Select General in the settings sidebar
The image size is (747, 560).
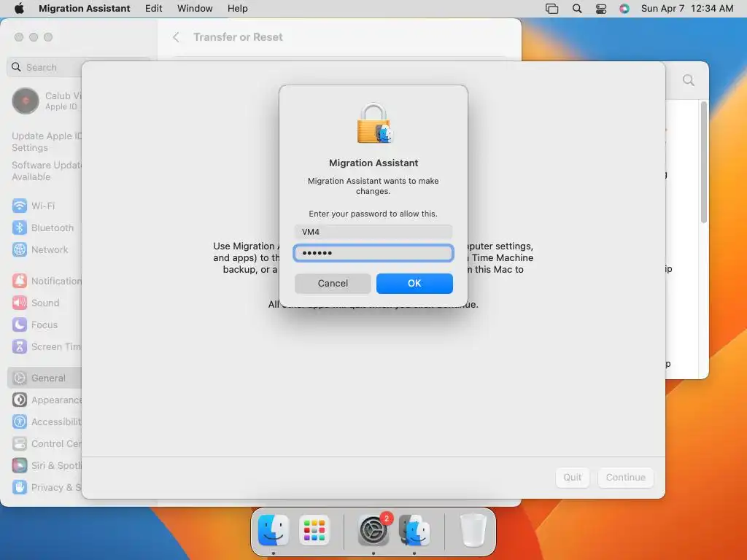coord(45,378)
